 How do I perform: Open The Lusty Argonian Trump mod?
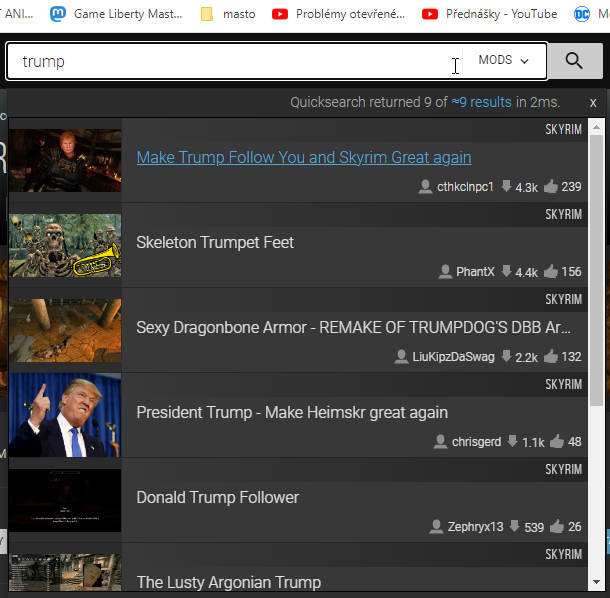click(x=229, y=582)
